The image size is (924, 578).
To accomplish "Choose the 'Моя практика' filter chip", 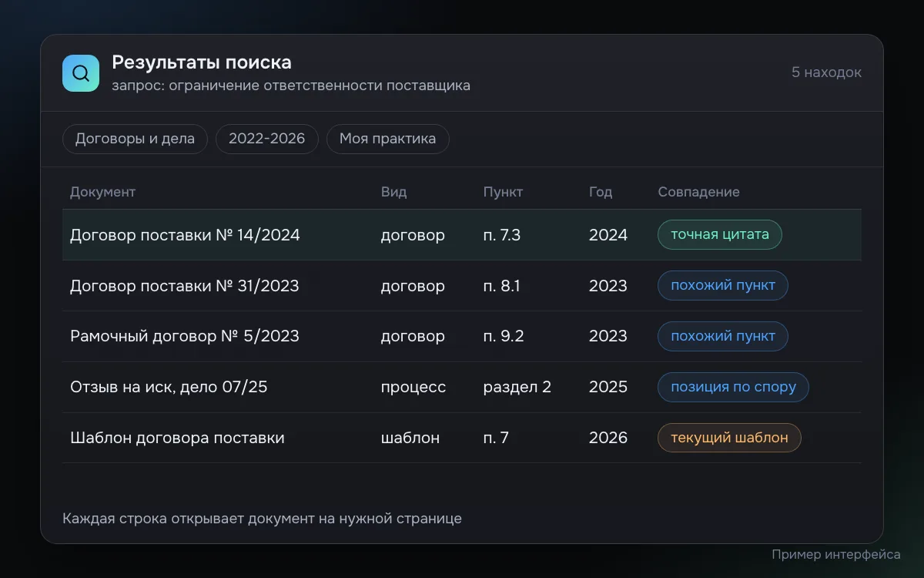I will click(x=388, y=139).
